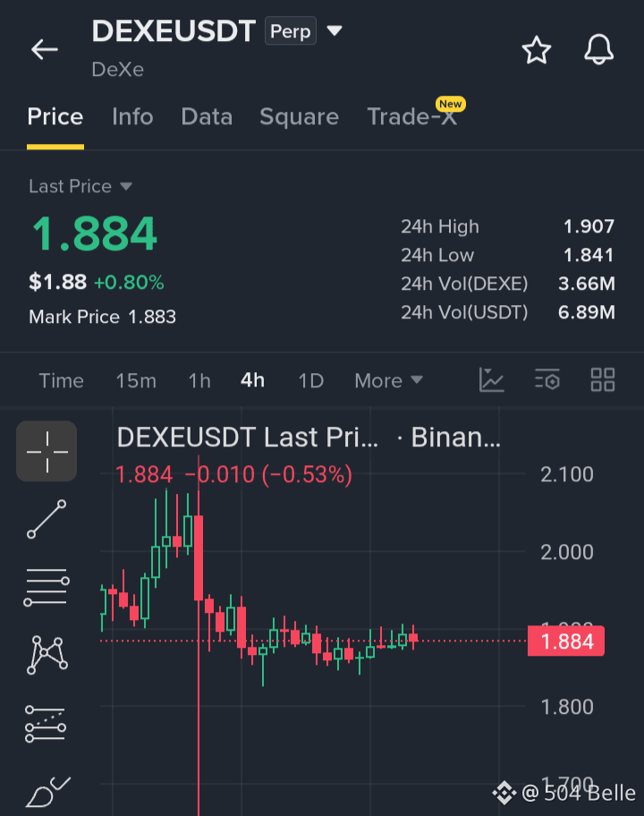Tap the DEXEUSDT Last Pri... chart title

point(248,438)
